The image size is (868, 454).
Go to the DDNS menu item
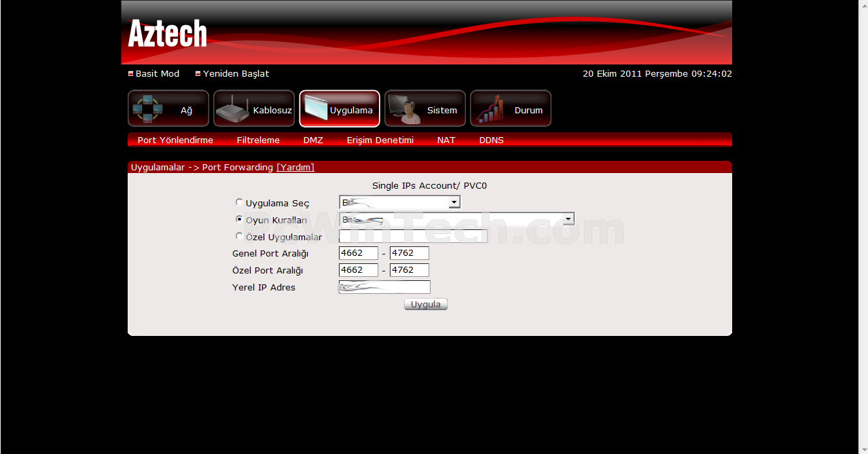coord(491,140)
